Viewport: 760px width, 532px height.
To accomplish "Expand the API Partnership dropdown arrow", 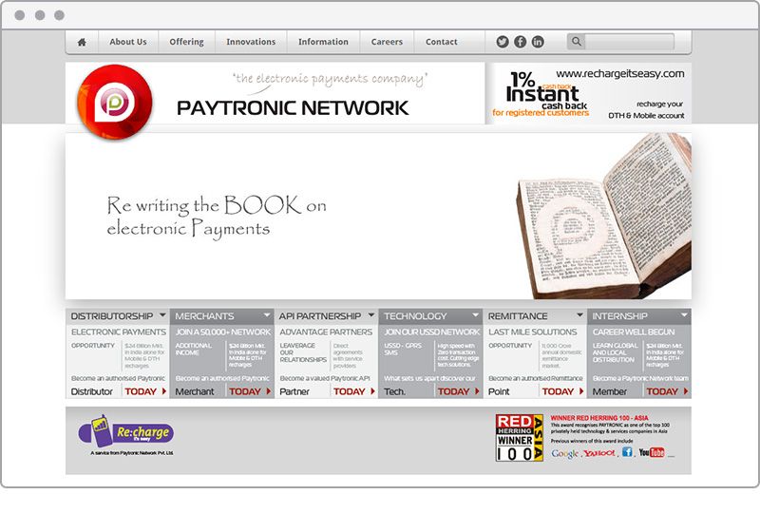I will (x=371, y=315).
